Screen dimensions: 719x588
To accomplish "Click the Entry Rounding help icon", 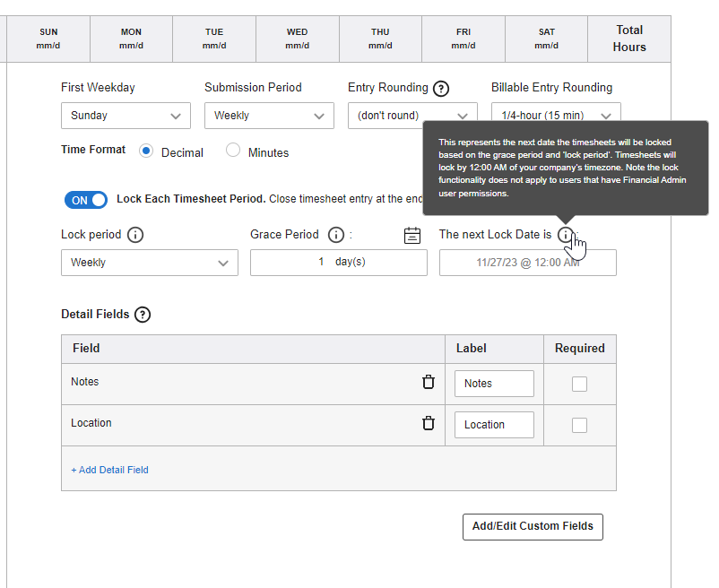I will click(x=441, y=89).
